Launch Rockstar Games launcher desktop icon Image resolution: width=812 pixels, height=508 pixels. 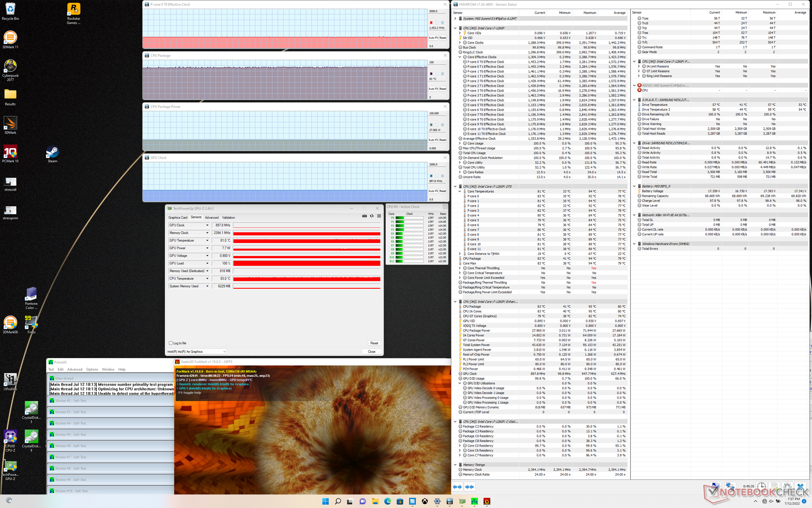pos(74,14)
